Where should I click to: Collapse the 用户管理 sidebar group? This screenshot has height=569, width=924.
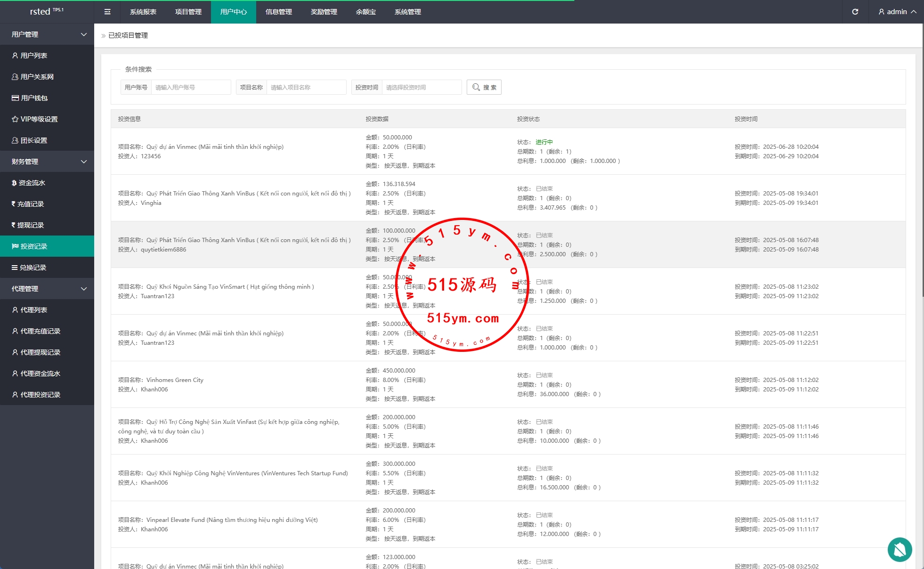point(47,34)
